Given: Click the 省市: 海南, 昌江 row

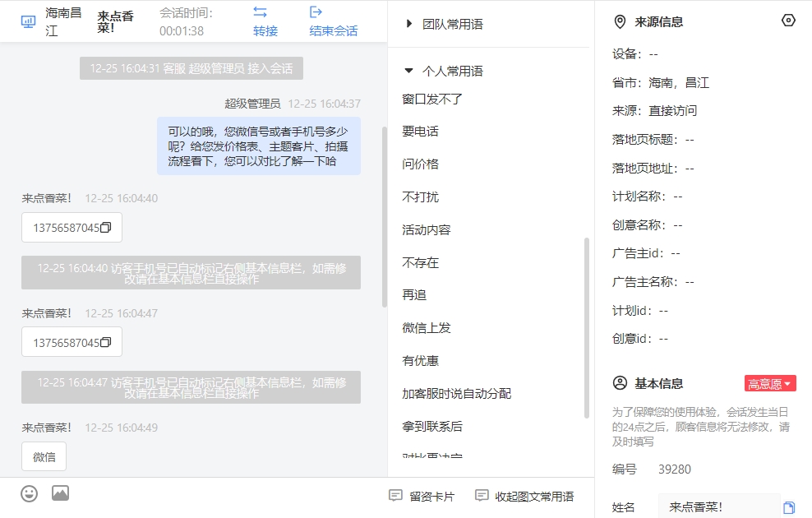Looking at the screenshot, I should [661, 83].
